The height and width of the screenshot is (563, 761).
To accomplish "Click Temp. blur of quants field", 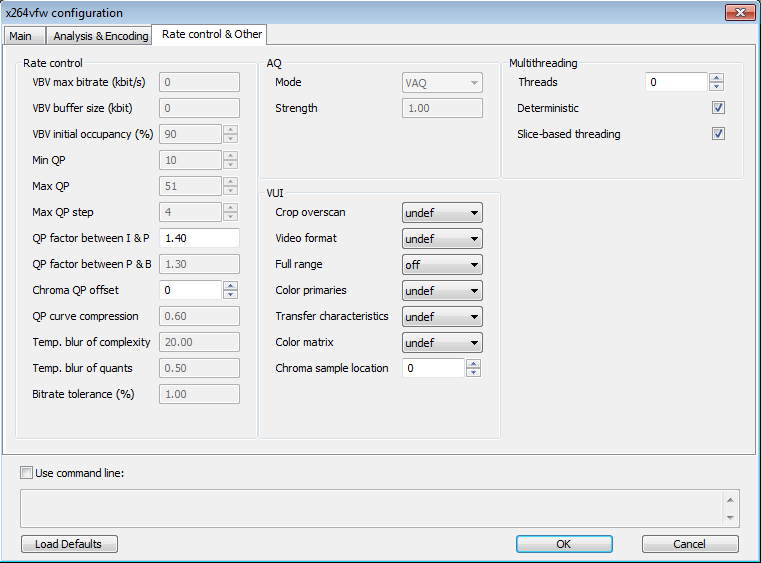I will pyautogui.click(x=199, y=368).
